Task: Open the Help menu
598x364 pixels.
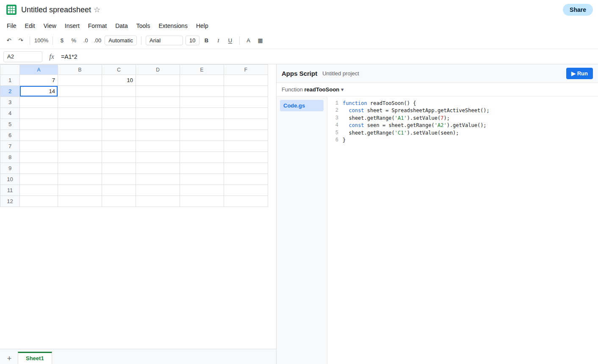Action: click(202, 26)
